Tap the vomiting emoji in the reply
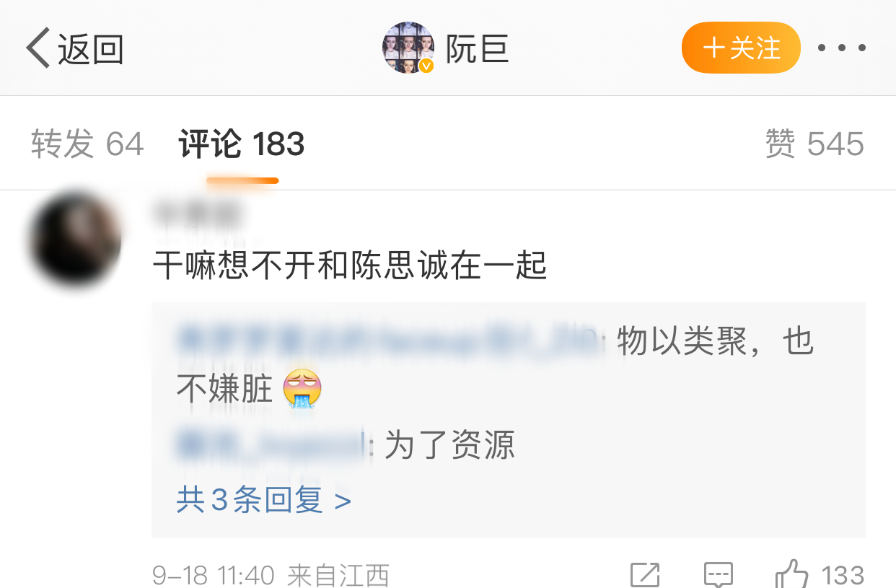The image size is (896, 588). tap(302, 389)
